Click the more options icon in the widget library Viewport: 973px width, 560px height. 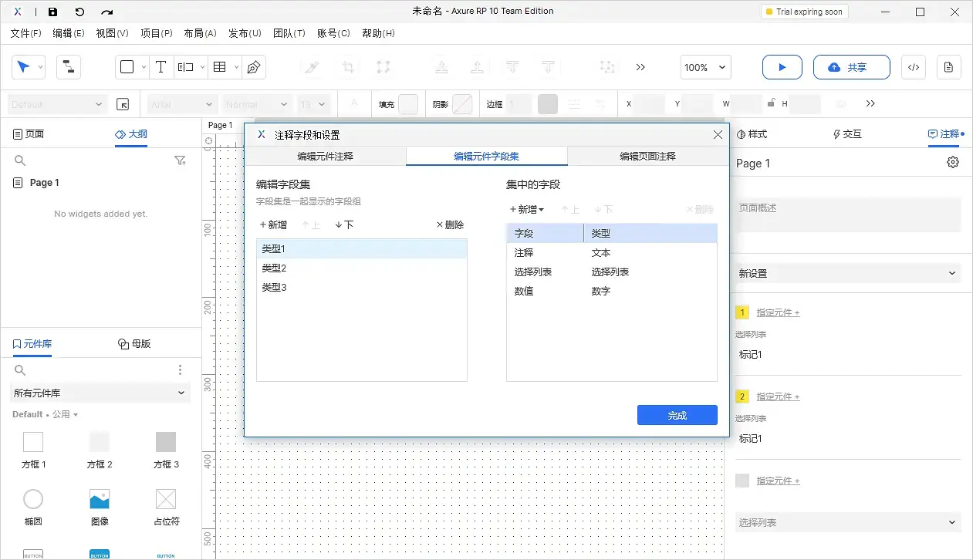coord(180,370)
